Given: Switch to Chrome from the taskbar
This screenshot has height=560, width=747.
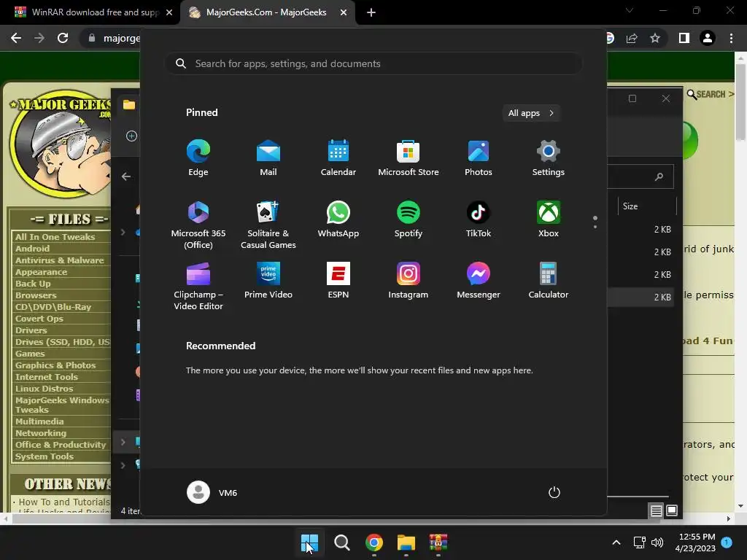Looking at the screenshot, I should point(374,542).
